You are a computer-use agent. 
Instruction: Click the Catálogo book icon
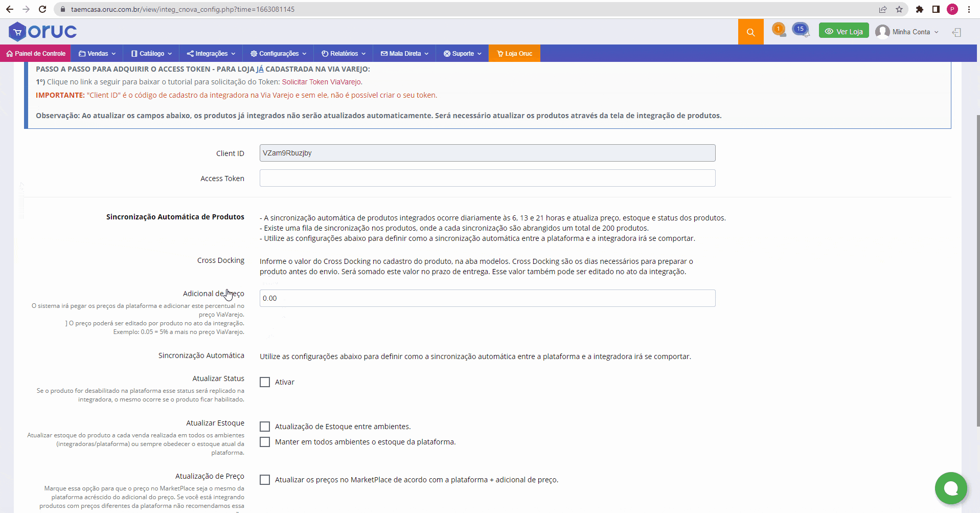point(134,53)
